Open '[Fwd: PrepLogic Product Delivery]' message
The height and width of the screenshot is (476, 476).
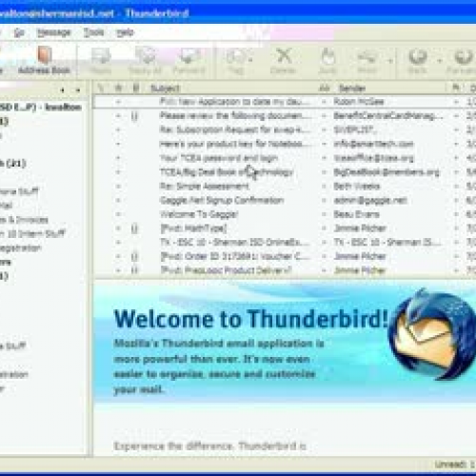click(226, 270)
